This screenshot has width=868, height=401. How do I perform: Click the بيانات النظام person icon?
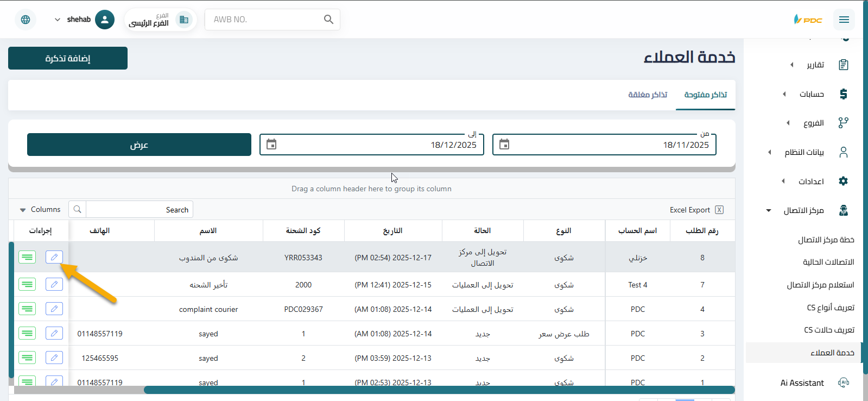844,152
